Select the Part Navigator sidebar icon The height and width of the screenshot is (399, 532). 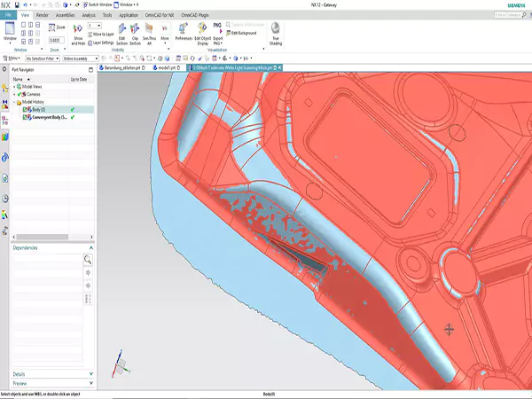(4, 121)
